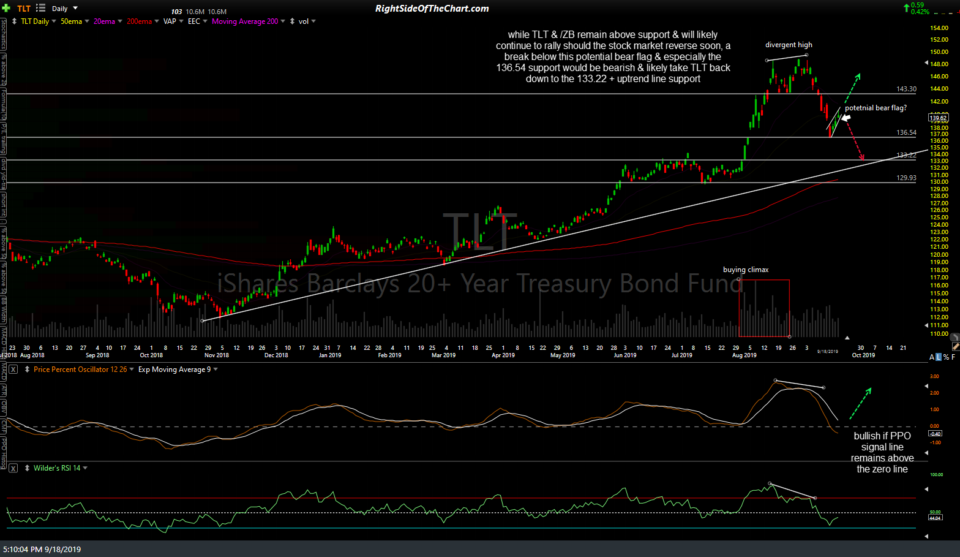Click the 'bullish if PPO signal line' note
The height and width of the screenshot is (557, 960).
882,453
